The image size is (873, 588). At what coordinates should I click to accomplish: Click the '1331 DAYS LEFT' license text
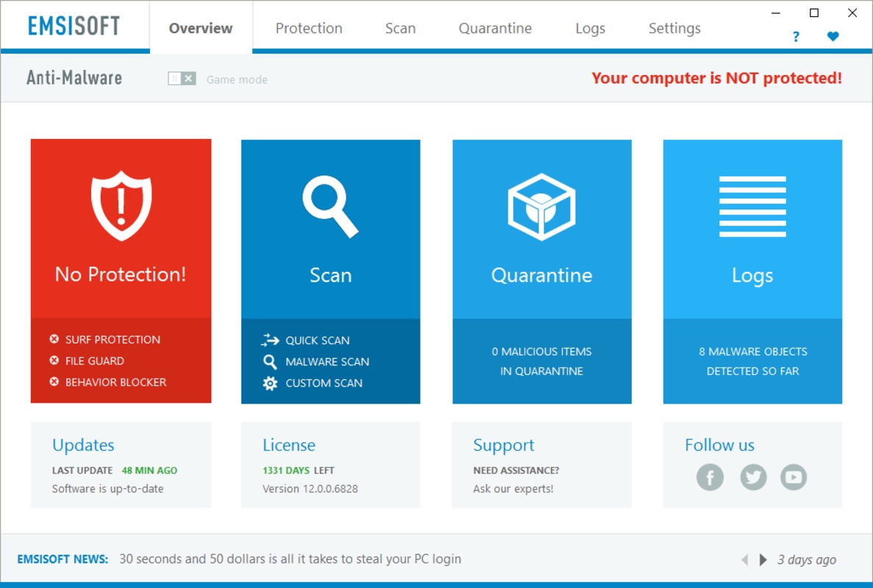coord(299,470)
